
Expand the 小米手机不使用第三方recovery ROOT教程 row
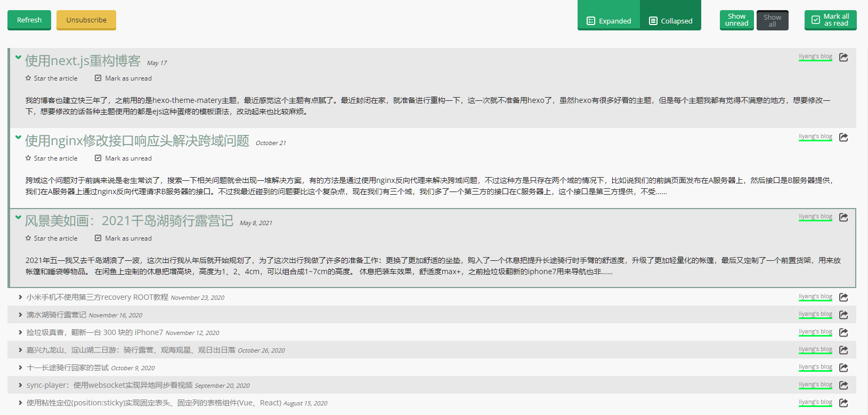(x=20, y=297)
